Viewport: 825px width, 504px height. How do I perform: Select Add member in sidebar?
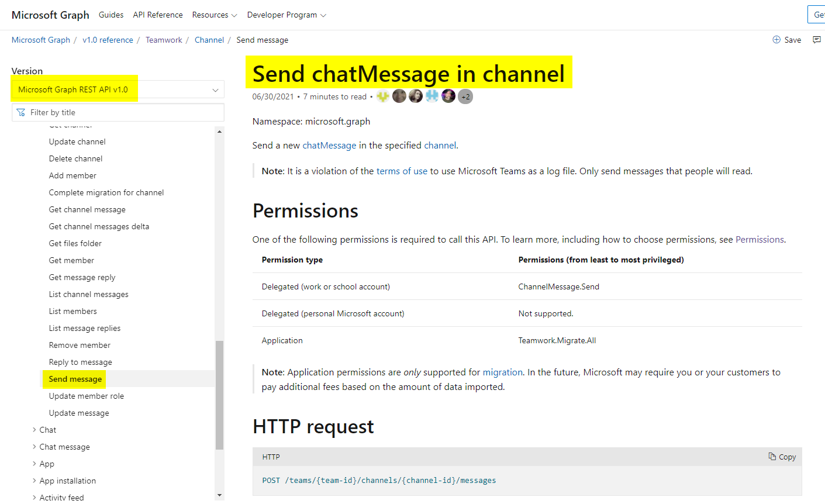click(x=73, y=175)
